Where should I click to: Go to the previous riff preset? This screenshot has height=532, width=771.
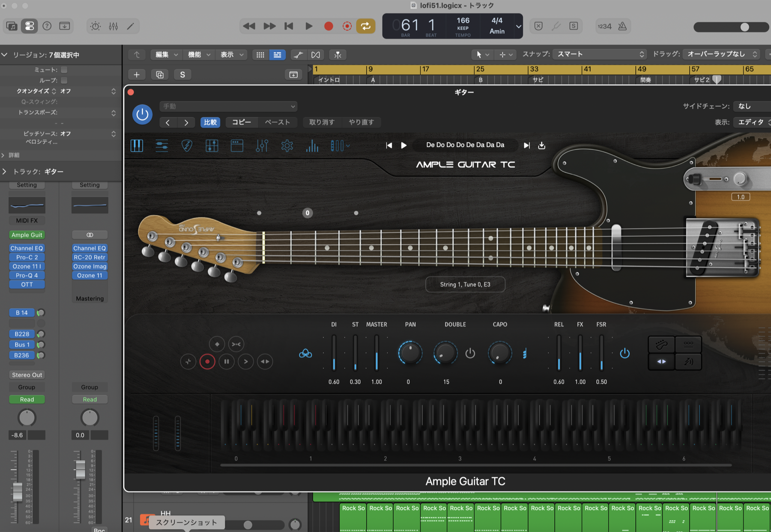click(x=389, y=146)
